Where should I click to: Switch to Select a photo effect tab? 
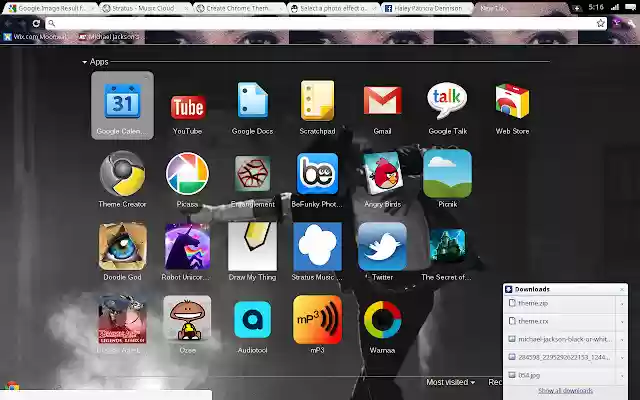pyautogui.click(x=333, y=8)
